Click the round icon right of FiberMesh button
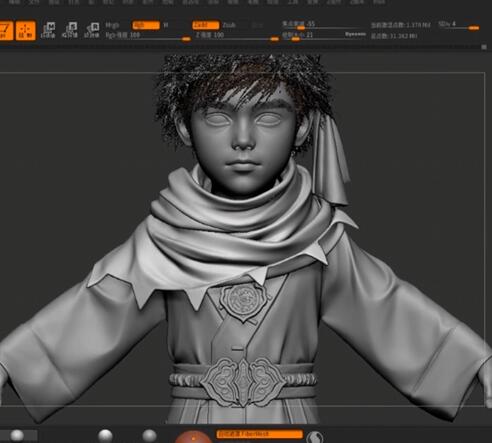 coord(315,437)
